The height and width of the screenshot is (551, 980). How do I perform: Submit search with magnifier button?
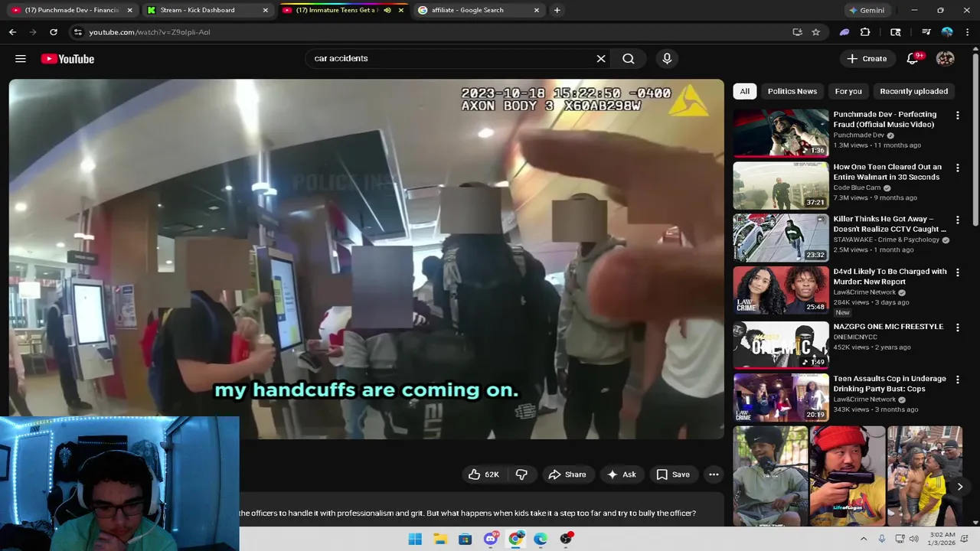[x=629, y=58]
